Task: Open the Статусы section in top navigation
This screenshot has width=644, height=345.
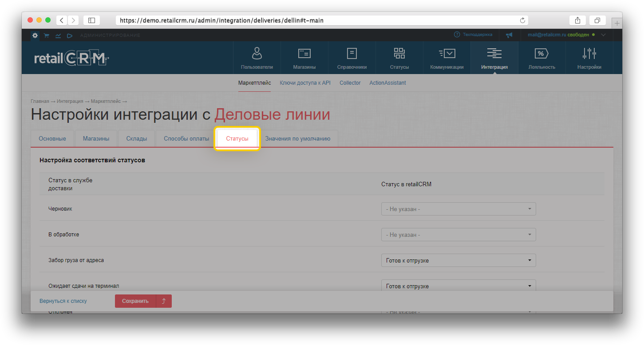Action: click(x=399, y=58)
